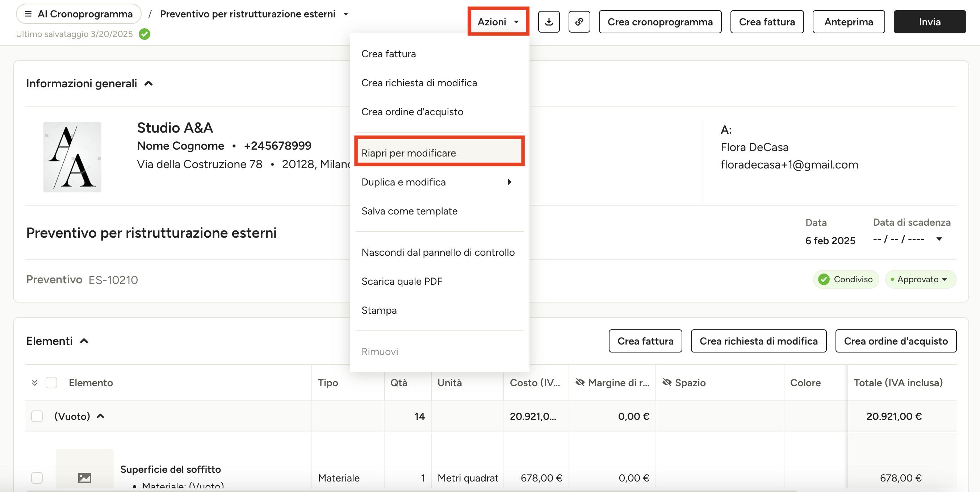Select Crea ordine d'acquisto in the menu
980x492 pixels.
click(x=439, y=112)
